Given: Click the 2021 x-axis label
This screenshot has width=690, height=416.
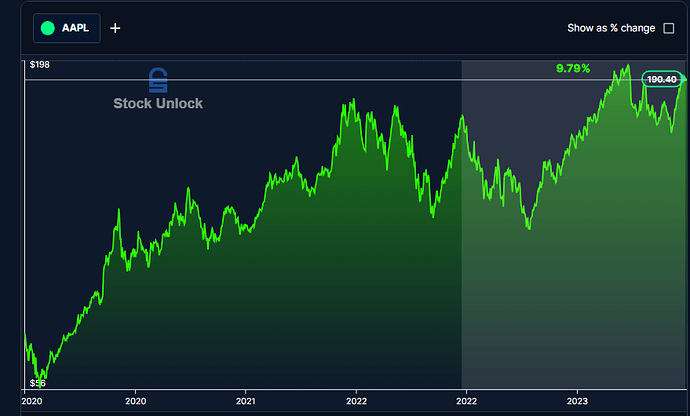Looking at the screenshot, I should pos(246,401).
